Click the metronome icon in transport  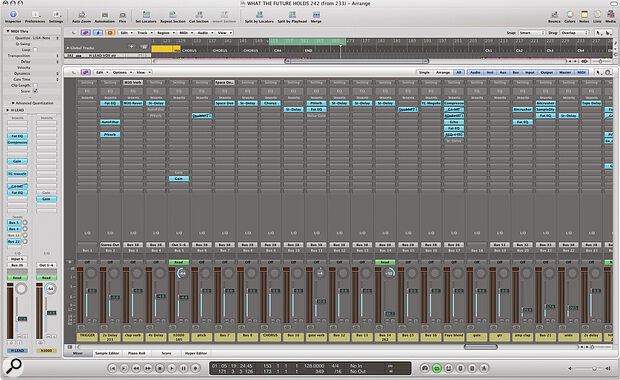[484, 368]
